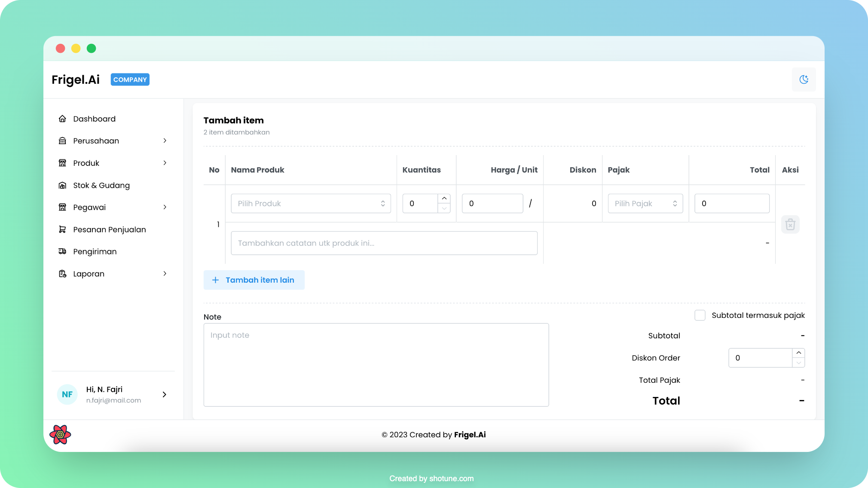This screenshot has width=868, height=488.
Task: Expand the Laporan submenu chevron
Action: (165, 274)
